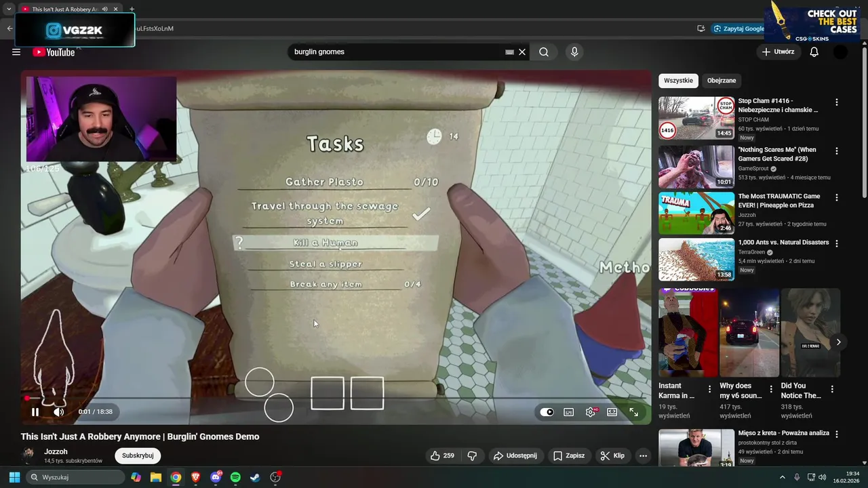Run search with the magnifier button

544,52
